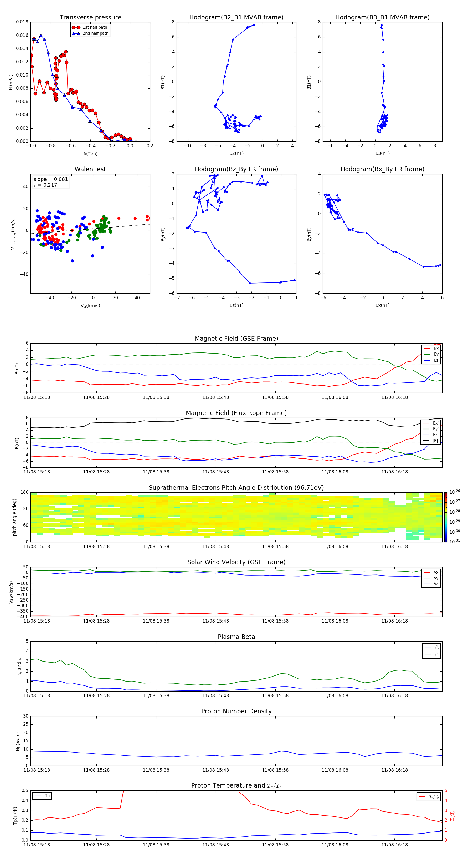Image resolution: width=473 pixels, height=868 pixels.
Task: Click the "V_remaining(km/s)" y-axis label
Action: (x=13, y=234)
